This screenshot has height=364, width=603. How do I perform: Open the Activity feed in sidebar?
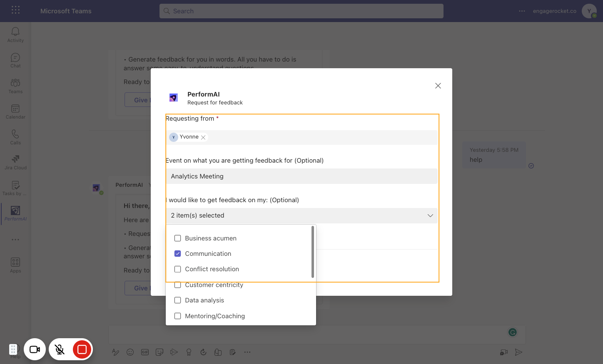(15, 35)
